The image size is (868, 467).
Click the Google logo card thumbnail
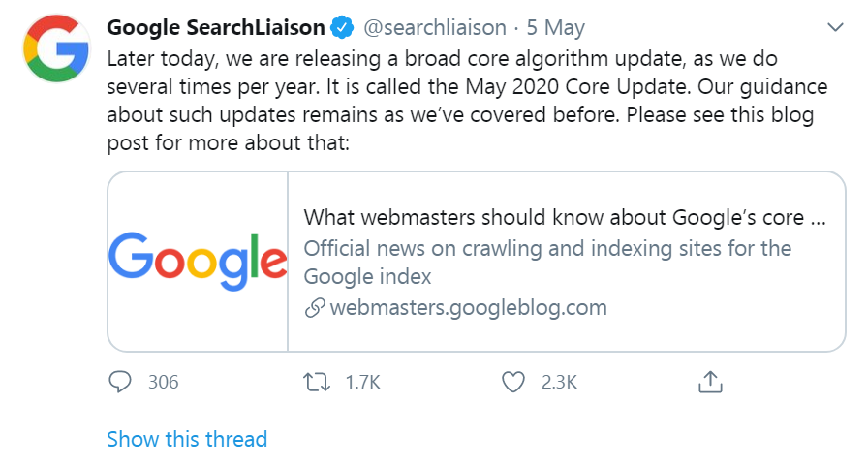[x=198, y=262]
